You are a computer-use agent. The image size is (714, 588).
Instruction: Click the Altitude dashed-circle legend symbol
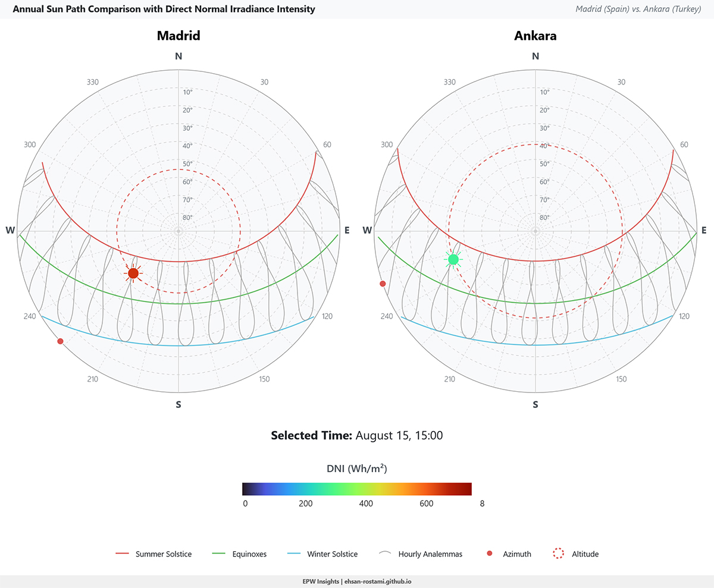point(559,554)
